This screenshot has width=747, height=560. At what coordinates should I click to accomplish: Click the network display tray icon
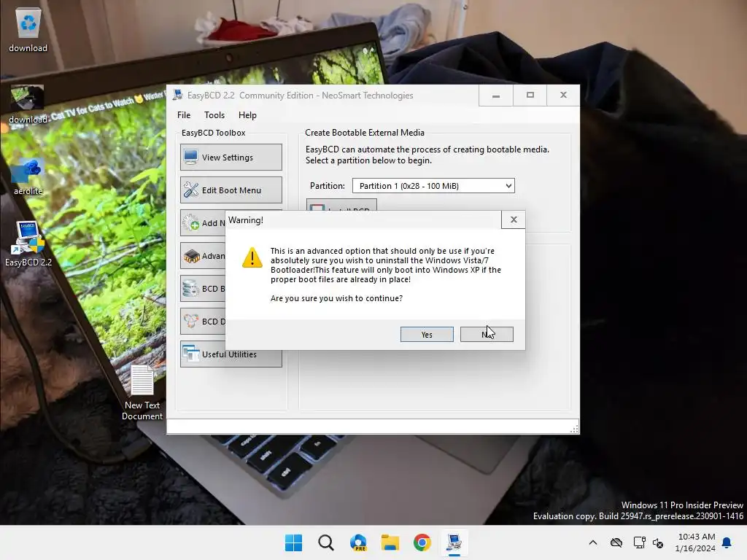pyautogui.click(x=639, y=542)
